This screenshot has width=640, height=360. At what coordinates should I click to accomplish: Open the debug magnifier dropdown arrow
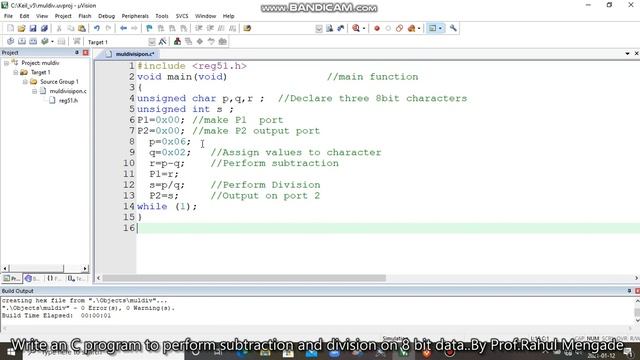[x=364, y=28]
